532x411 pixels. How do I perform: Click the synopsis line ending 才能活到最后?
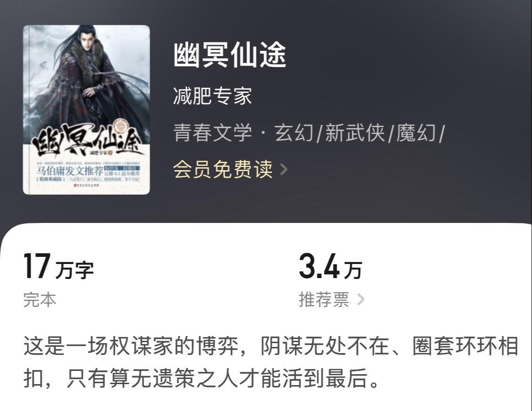[x=202, y=378]
